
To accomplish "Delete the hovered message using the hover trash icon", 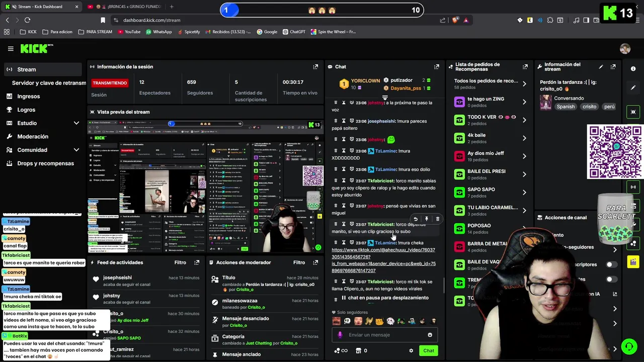I will point(438,219).
